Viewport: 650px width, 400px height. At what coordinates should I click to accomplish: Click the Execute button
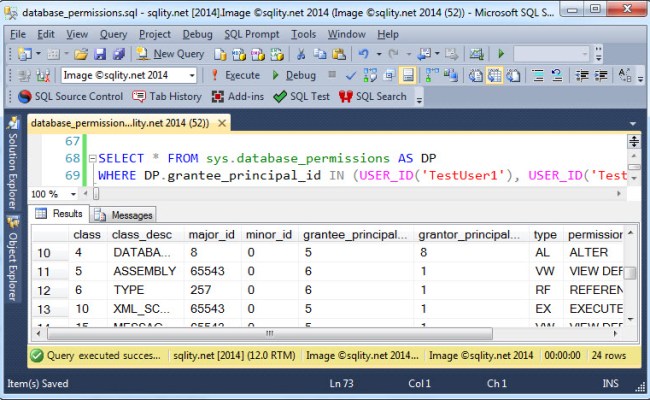[235, 75]
